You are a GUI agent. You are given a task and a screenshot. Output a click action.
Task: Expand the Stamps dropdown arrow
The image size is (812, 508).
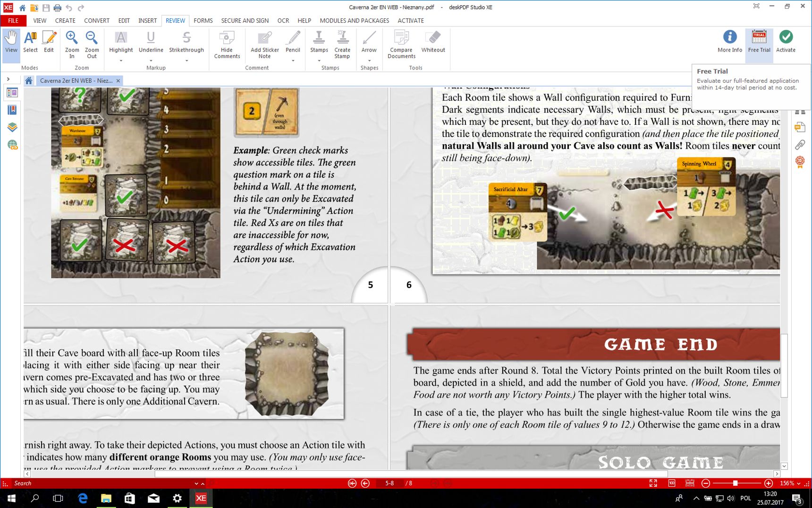tap(319, 60)
